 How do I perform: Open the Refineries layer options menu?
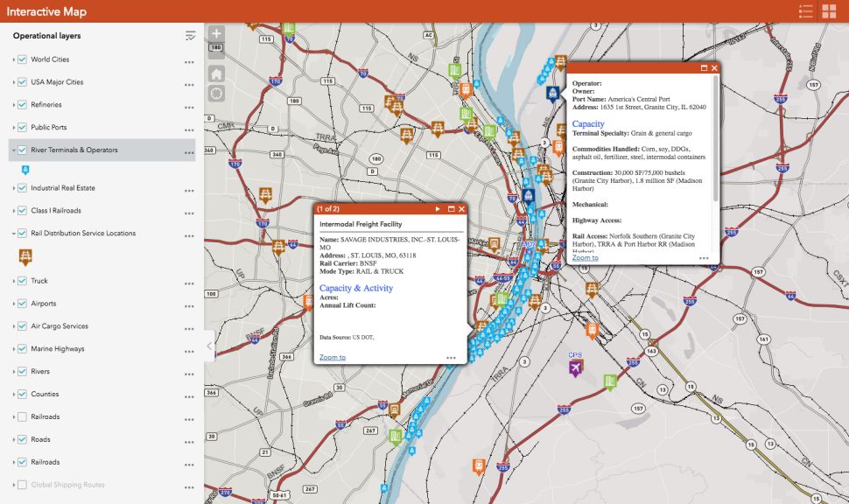[189, 106]
